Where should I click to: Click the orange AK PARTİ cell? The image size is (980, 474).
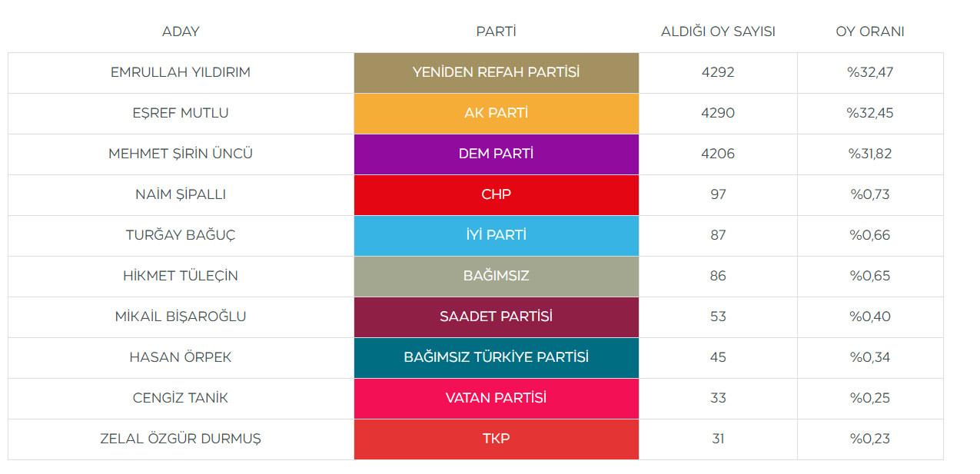[496, 113]
